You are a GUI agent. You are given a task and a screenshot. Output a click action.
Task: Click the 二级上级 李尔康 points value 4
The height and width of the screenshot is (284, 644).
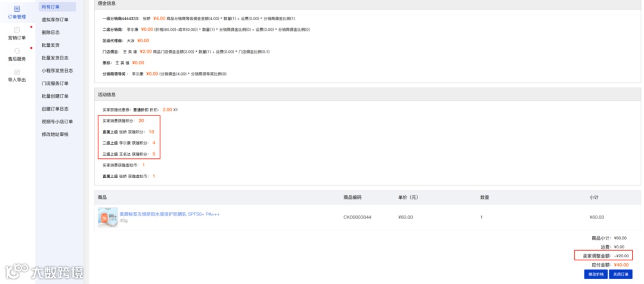pyautogui.click(x=154, y=143)
